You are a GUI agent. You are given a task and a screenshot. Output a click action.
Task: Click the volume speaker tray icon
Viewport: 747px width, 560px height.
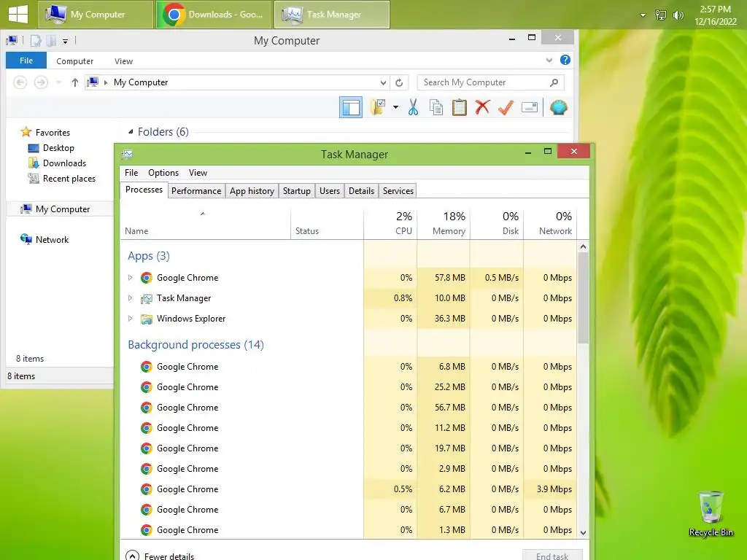point(678,15)
